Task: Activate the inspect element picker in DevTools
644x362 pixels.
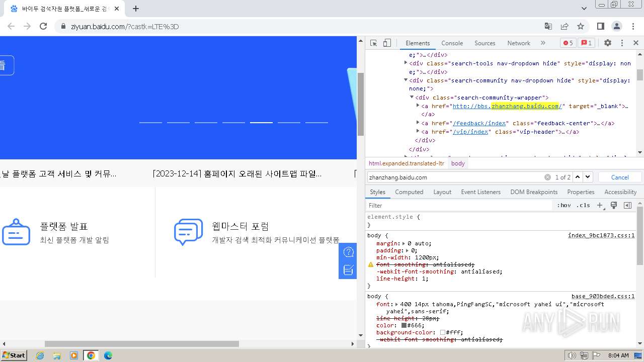Action: (x=373, y=43)
